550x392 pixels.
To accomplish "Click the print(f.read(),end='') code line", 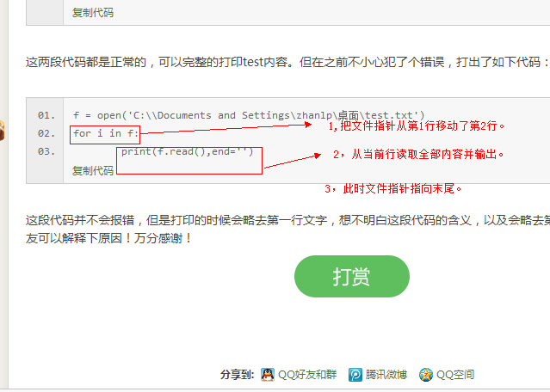I will [x=187, y=151].
